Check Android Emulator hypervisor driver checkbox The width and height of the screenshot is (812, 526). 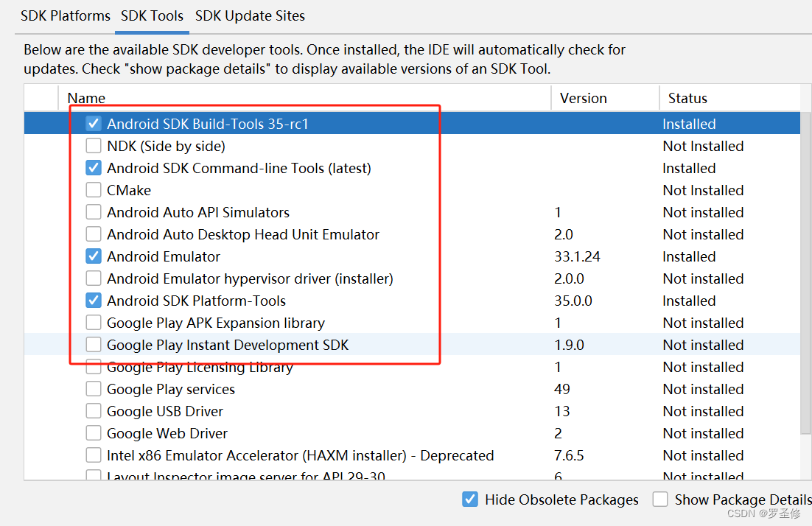tap(94, 278)
